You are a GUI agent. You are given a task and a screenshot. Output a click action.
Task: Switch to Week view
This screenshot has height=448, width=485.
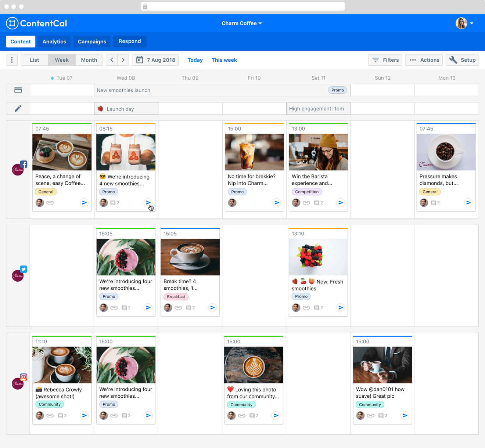(62, 60)
